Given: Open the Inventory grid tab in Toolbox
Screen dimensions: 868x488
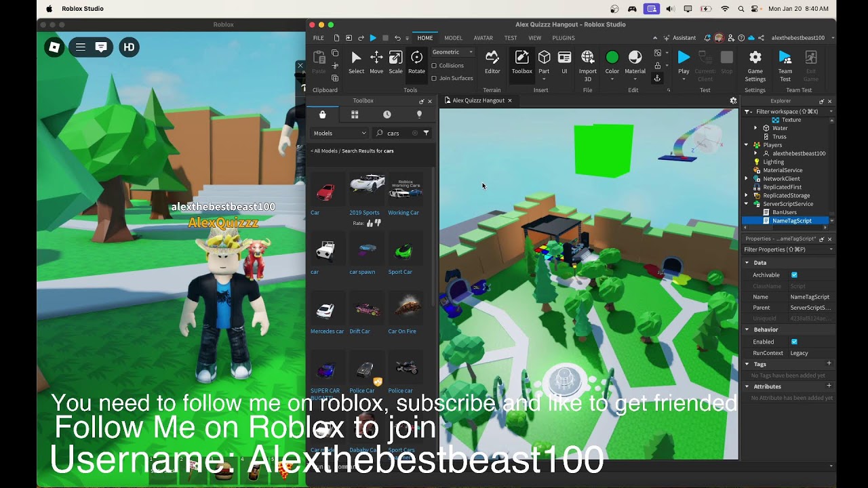Looking at the screenshot, I should tap(355, 115).
